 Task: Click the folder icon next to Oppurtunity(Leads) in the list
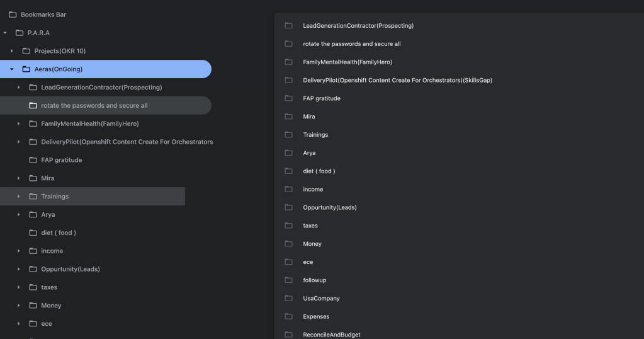pyautogui.click(x=289, y=207)
